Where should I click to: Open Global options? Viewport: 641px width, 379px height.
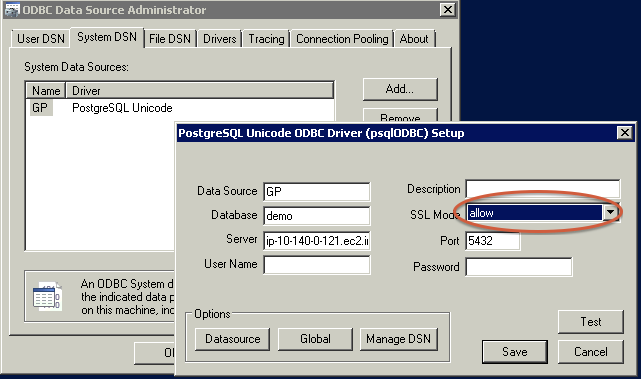315,339
